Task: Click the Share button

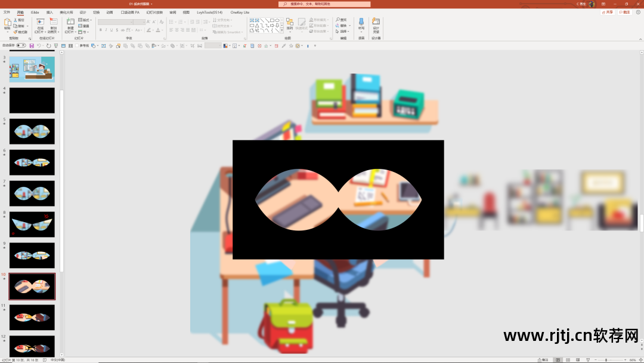Action: coord(608,13)
